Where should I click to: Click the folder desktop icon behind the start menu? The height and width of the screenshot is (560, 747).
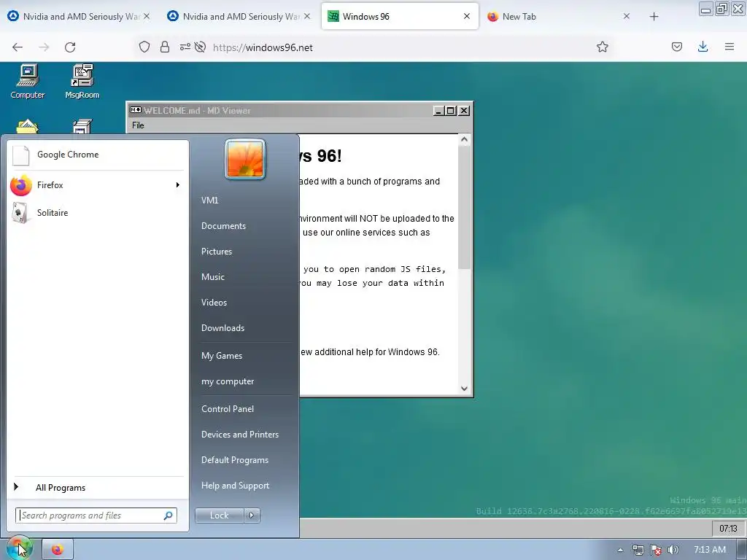coord(27,127)
